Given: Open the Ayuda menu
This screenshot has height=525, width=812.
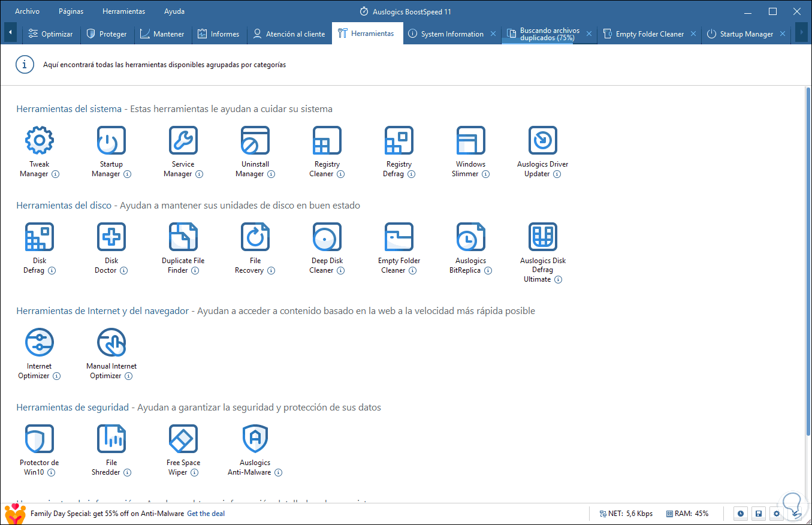Looking at the screenshot, I should (x=174, y=11).
